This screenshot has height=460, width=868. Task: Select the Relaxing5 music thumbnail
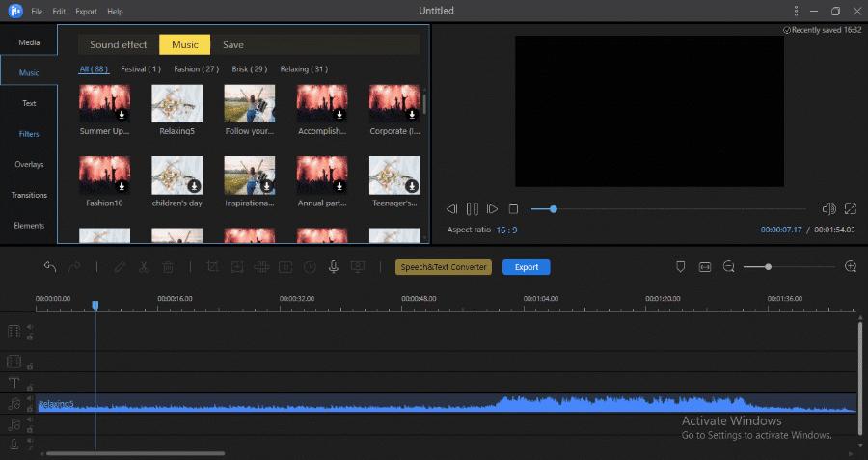pos(176,103)
